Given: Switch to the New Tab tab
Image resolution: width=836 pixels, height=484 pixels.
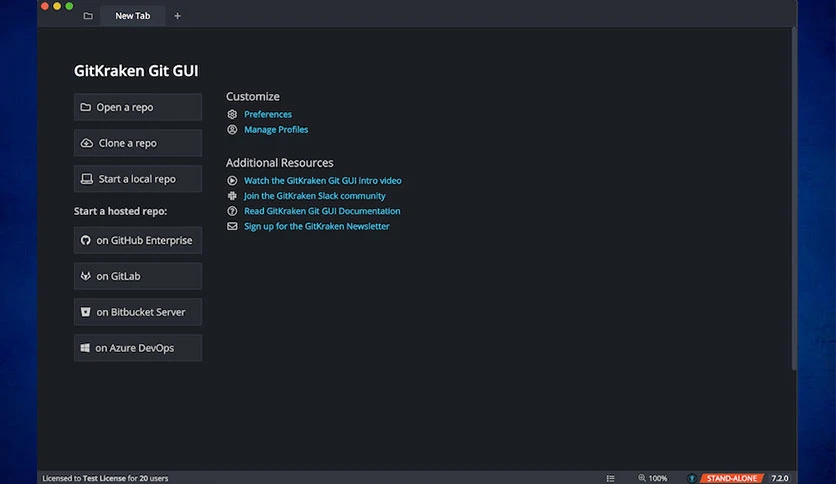Looking at the screenshot, I should pyautogui.click(x=132, y=16).
